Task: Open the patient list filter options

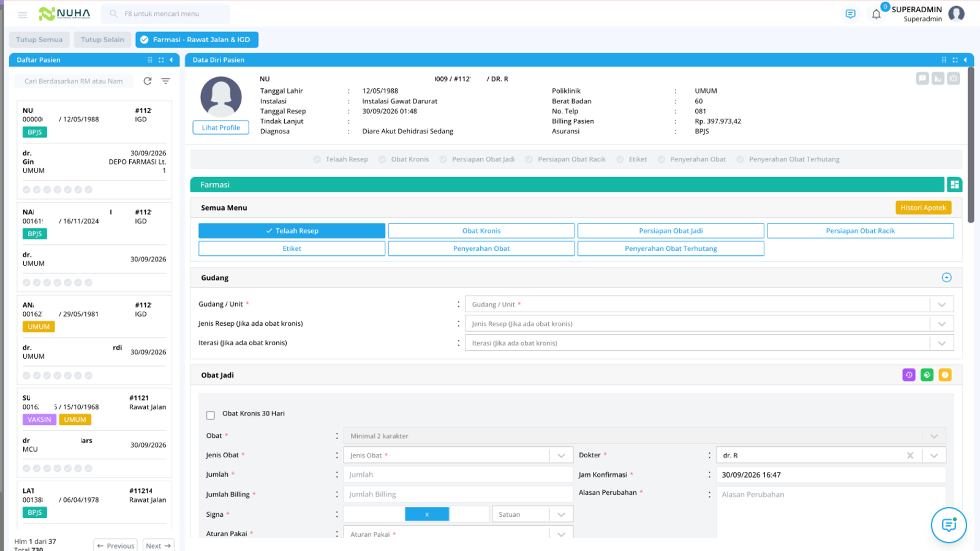Action: coord(165,81)
